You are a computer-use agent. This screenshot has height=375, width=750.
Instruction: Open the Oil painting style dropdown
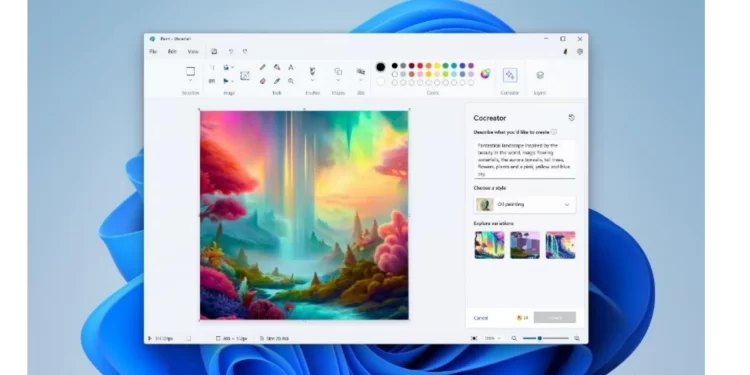(x=525, y=205)
